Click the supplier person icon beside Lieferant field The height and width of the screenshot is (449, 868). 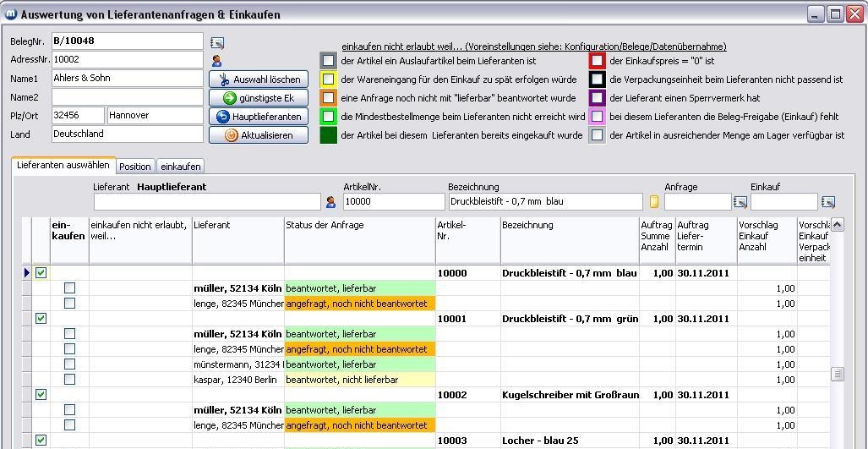[330, 202]
